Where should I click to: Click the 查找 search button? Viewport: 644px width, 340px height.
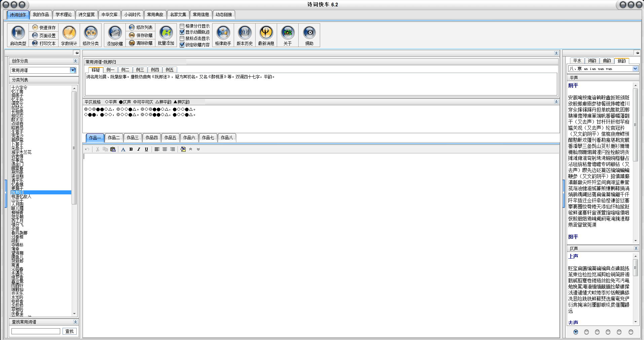point(70,331)
